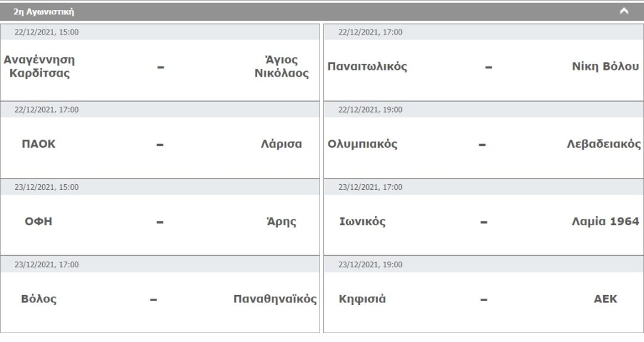Screen dimensions: 644x342
Task: Collapse the 2η Αγωνιστική section chevron
Action: [x=623, y=11]
